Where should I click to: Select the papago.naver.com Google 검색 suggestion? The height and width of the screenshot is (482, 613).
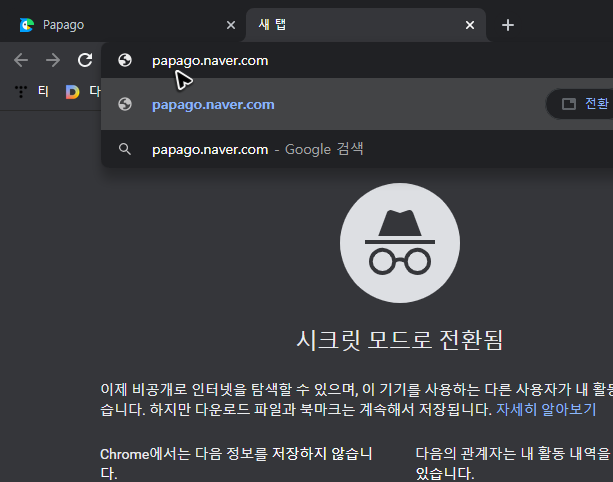coord(357,149)
